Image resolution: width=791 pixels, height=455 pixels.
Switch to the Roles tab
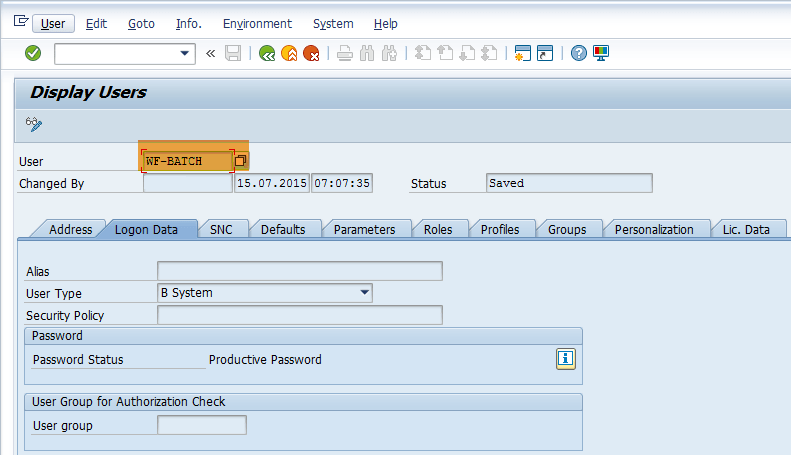(438, 230)
